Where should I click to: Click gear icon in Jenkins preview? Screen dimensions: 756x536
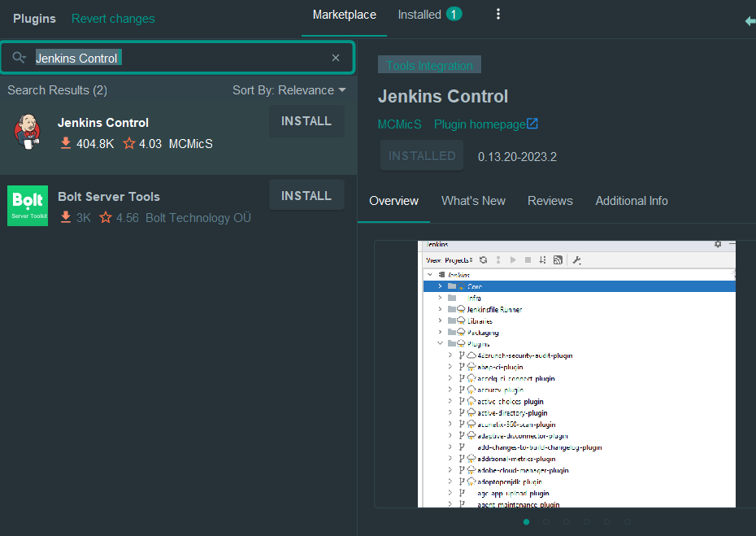(x=718, y=244)
